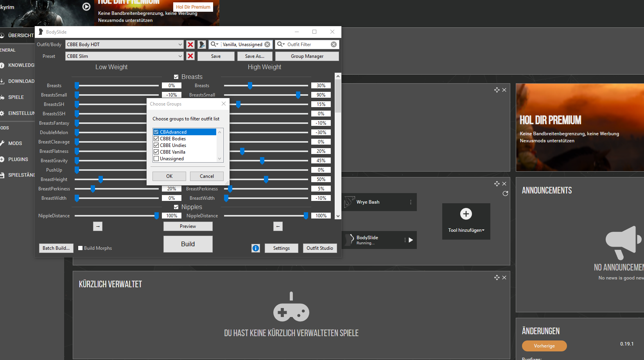
Task: Confirm group selection with OK
Action: click(169, 176)
